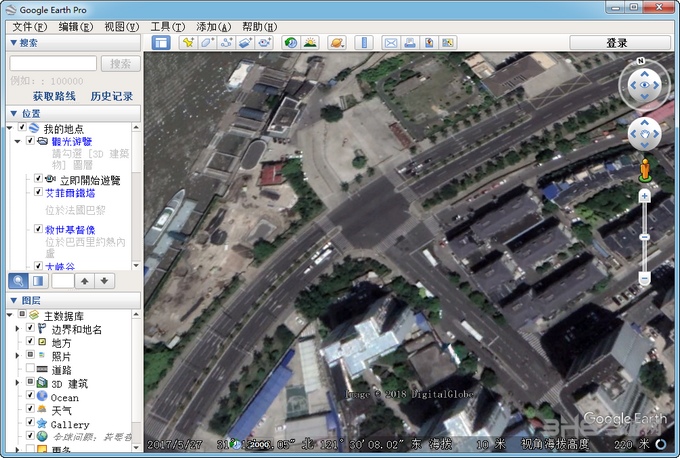Click the email envelope icon
The width and height of the screenshot is (680, 458).
point(391,43)
